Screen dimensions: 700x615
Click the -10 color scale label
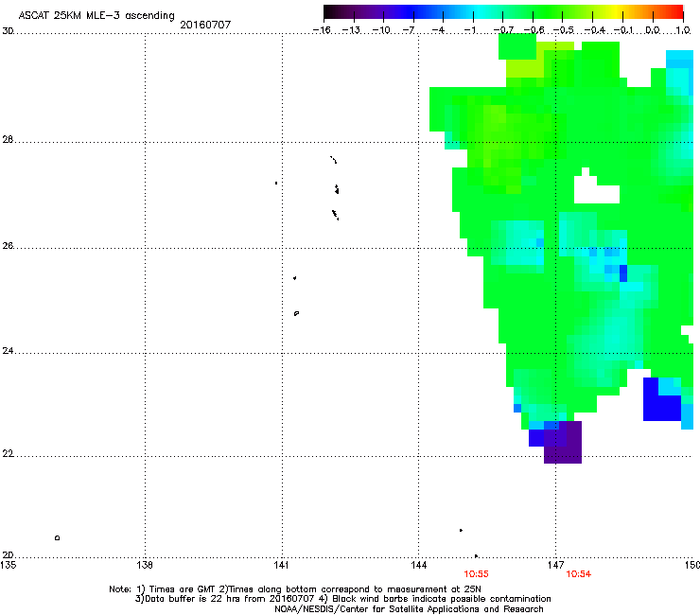pyautogui.click(x=381, y=30)
